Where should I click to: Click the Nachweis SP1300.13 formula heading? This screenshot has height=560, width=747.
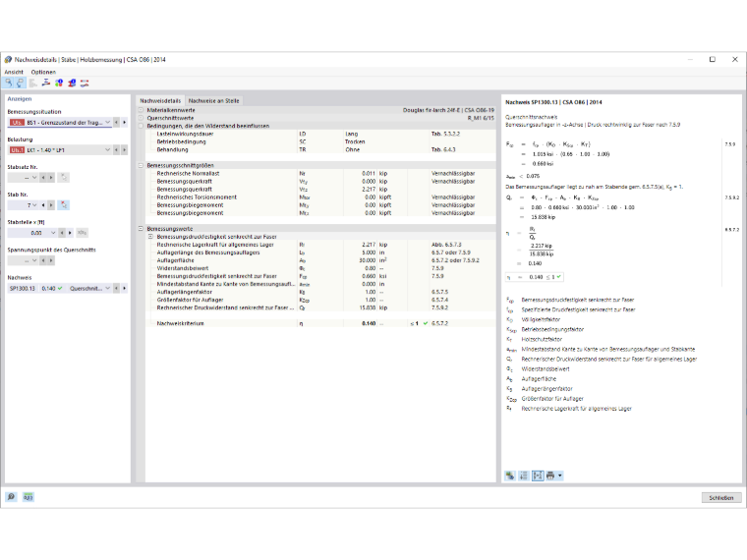[553, 102]
